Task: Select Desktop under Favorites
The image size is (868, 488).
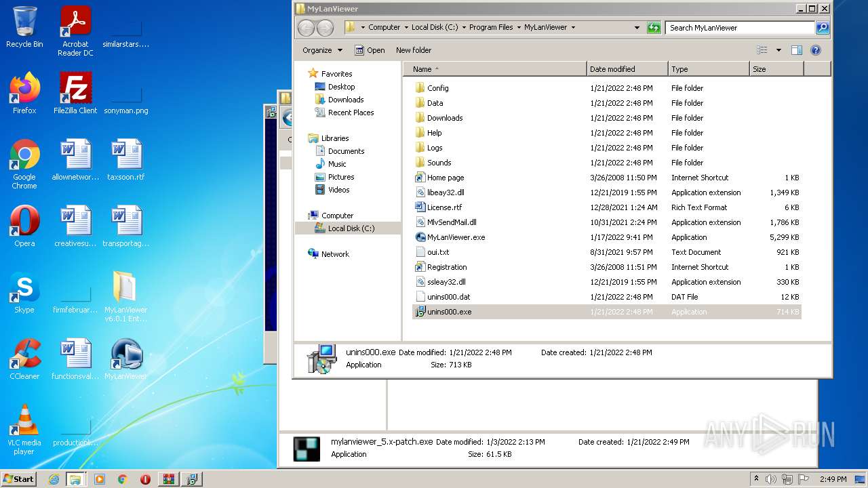Action: (335, 87)
